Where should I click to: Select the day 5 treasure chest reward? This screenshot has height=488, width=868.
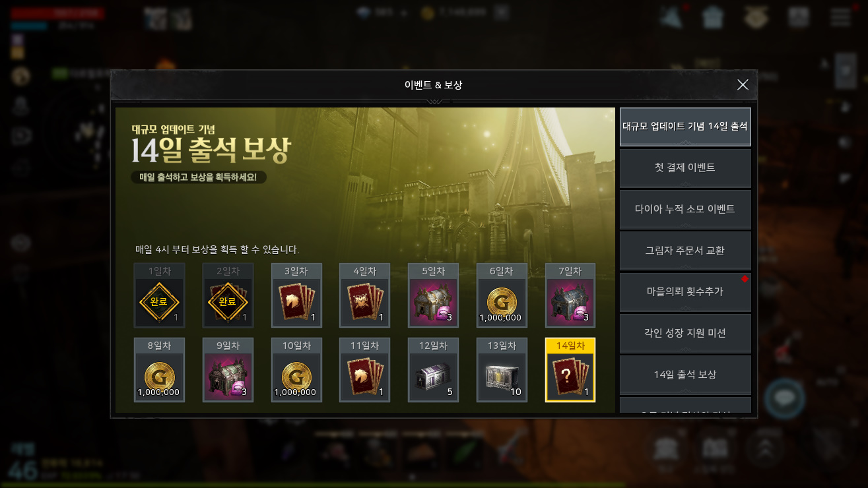[433, 295]
